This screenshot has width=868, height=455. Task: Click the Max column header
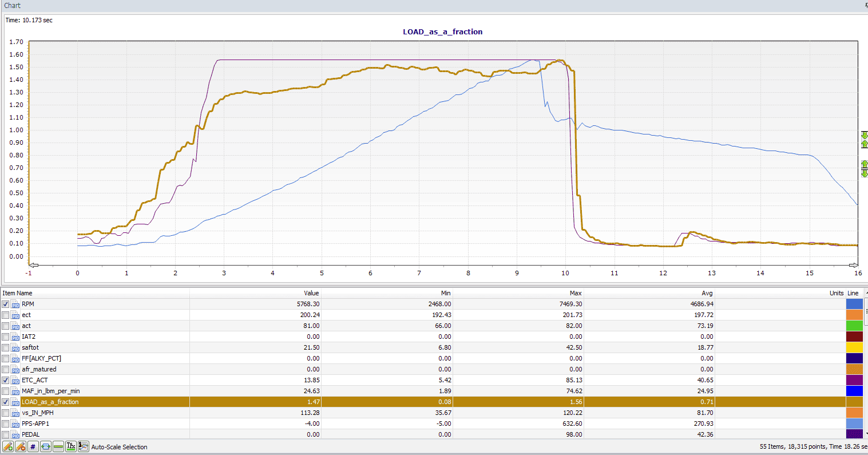tap(518, 293)
